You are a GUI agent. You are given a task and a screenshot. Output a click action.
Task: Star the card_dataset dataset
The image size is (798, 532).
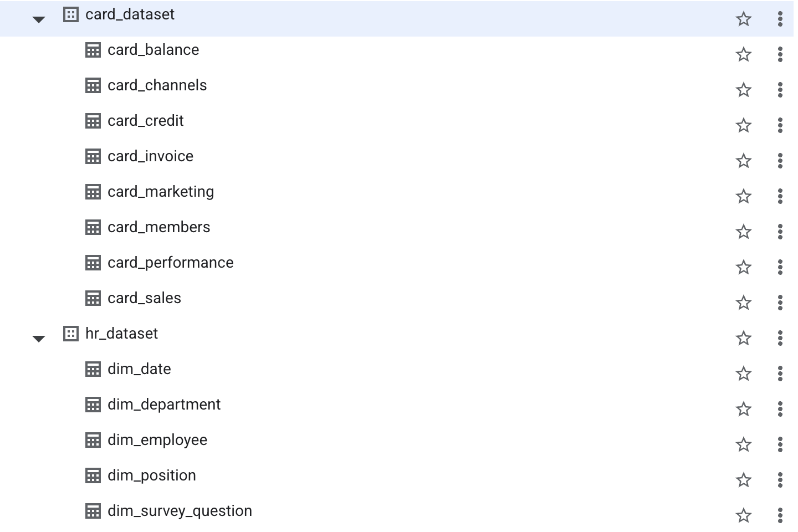(x=744, y=19)
